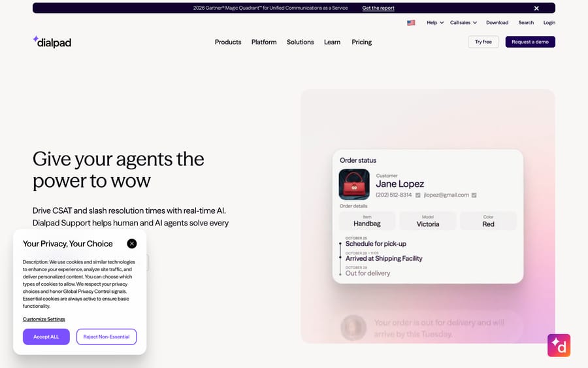Click the Give your agents headline
Screen dimensions: 588x368
point(118,169)
